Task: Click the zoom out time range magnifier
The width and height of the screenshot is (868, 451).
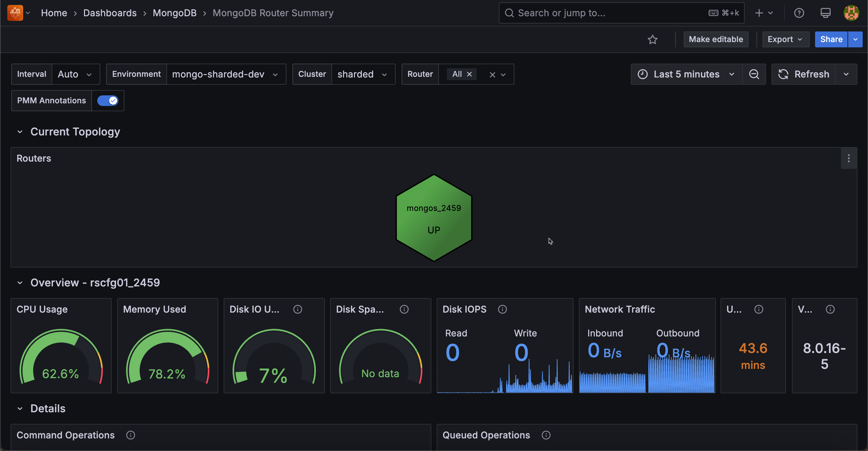Action: pos(754,74)
